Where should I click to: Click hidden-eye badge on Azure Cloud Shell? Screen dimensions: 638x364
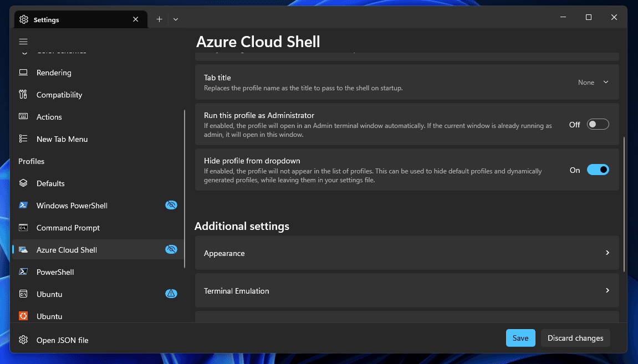171,249
